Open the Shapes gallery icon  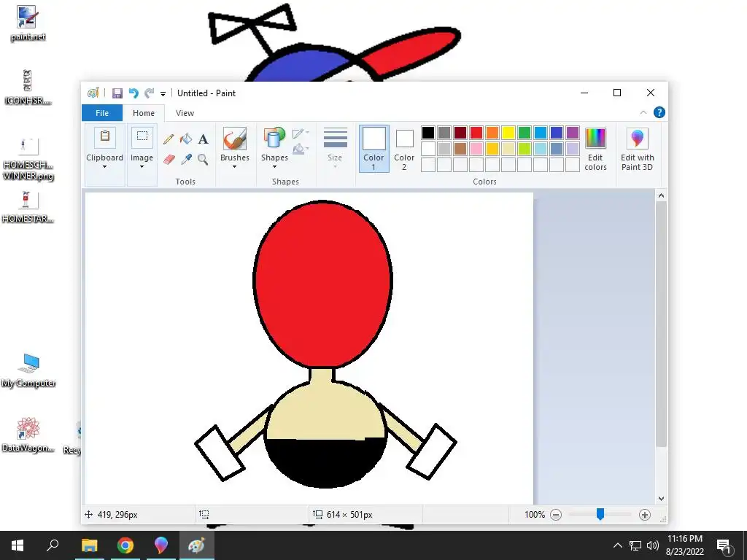(x=274, y=139)
